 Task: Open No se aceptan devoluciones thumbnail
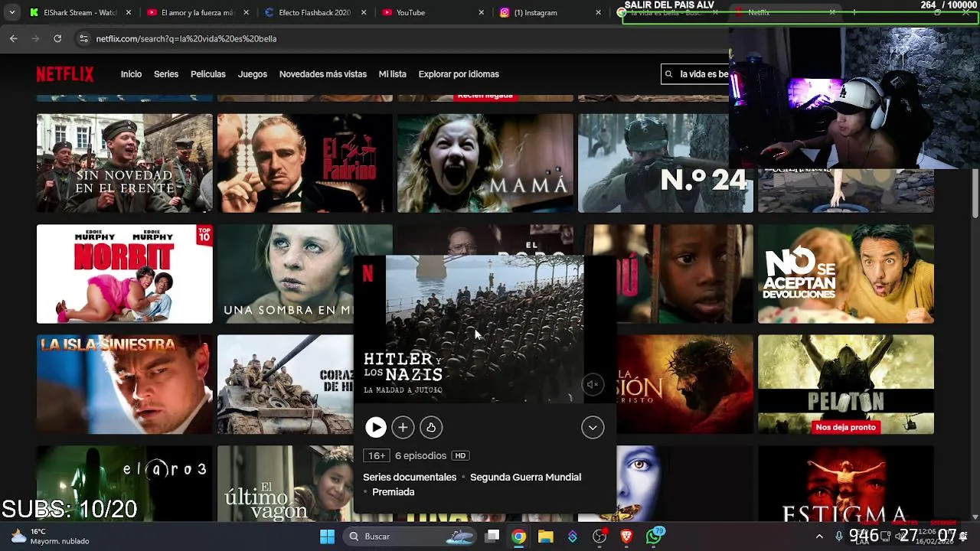tap(846, 274)
